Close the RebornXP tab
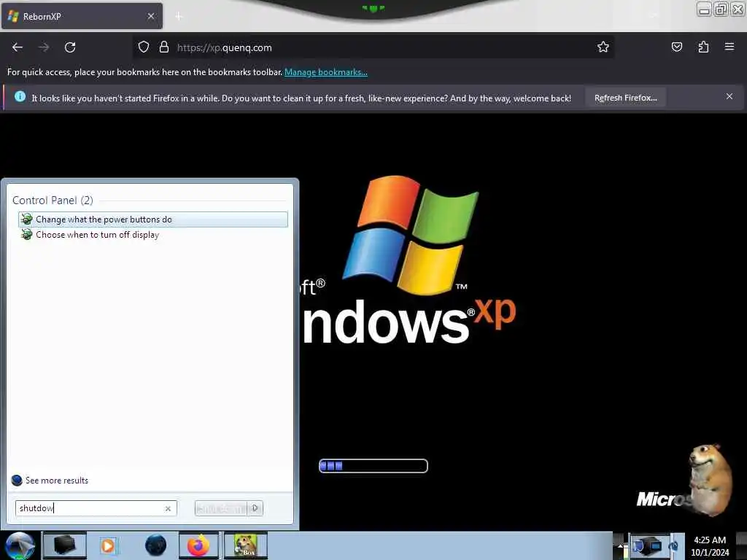The image size is (747, 560). click(151, 16)
